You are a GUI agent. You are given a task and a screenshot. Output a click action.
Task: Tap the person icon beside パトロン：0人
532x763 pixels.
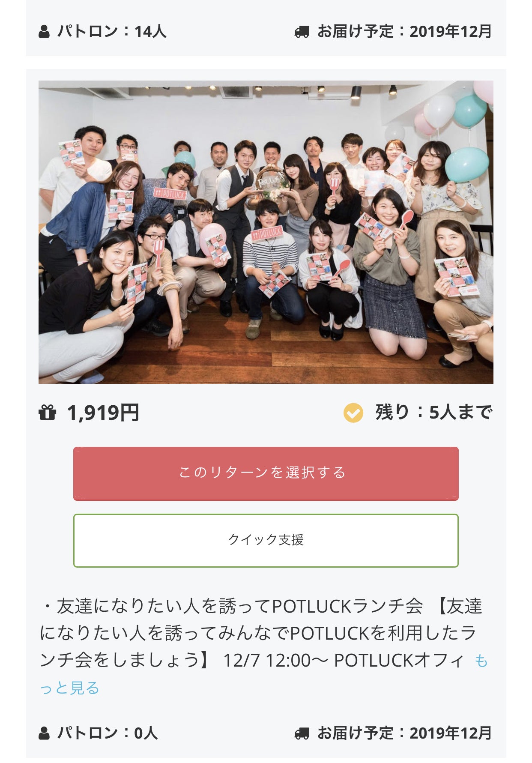(x=44, y=733)
